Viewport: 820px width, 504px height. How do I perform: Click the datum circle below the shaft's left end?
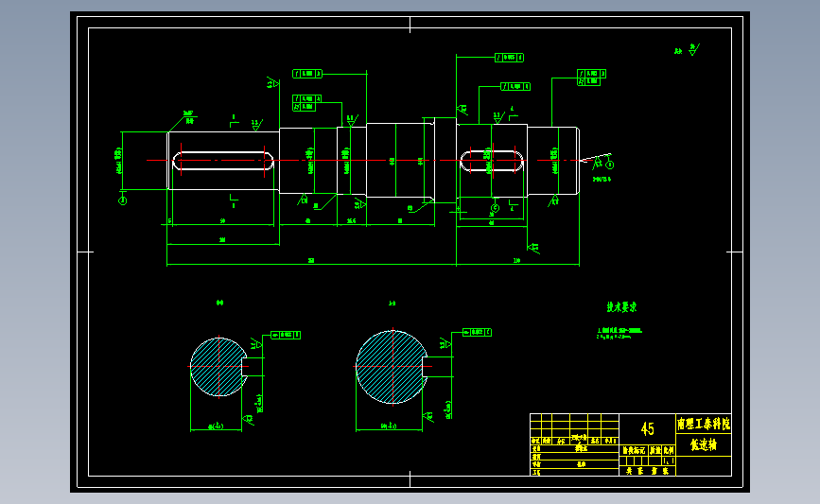click(122, 200)
